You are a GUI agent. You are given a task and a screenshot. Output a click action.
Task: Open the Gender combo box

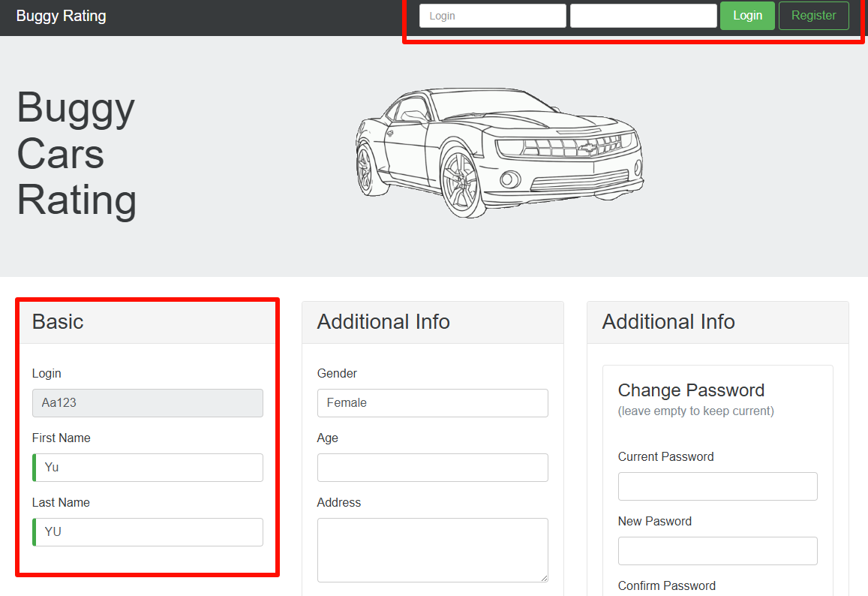pyautogui.click(x=432, y=402)
